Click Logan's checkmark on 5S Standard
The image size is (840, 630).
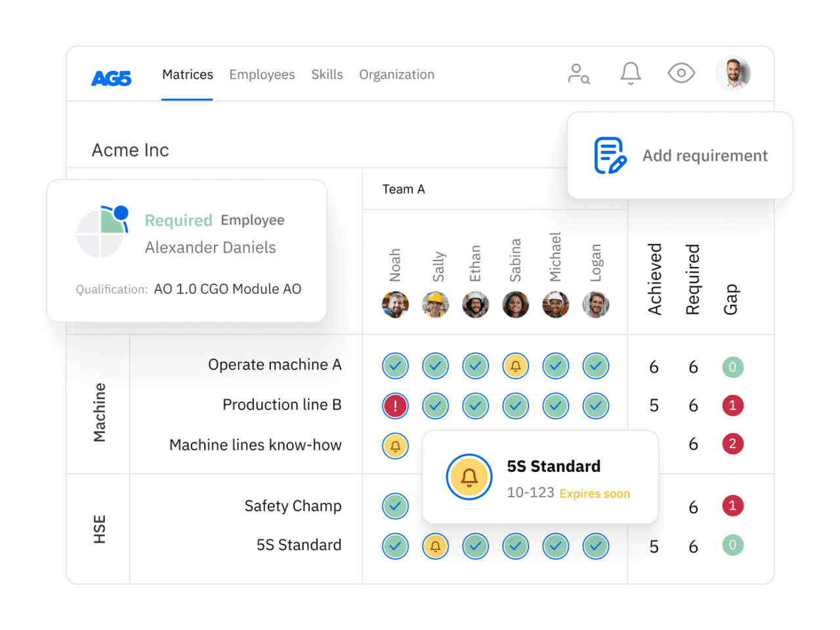pyautogui.click(x=596, y=546)
